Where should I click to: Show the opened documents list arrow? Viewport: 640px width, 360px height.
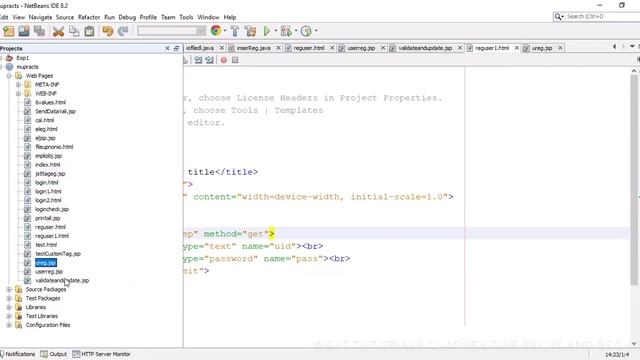point(632,47)
